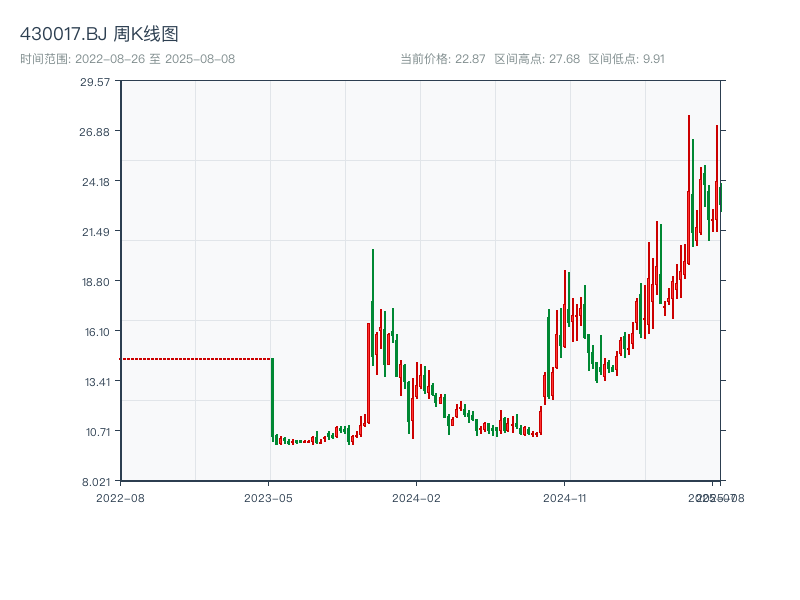Click the y-axis label 13.41
This screenshot has width=800, height=600.
pyautogui.click(x=97, y=382)
